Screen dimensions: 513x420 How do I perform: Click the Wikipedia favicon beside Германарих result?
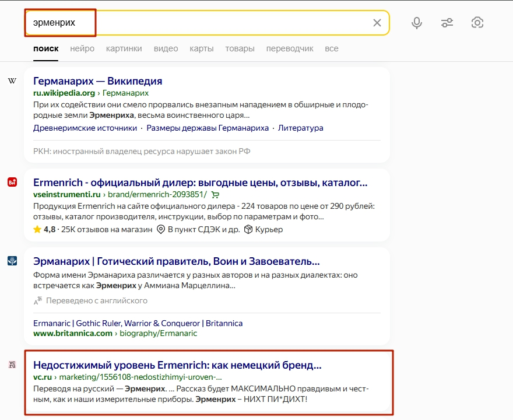coord(12,80)
